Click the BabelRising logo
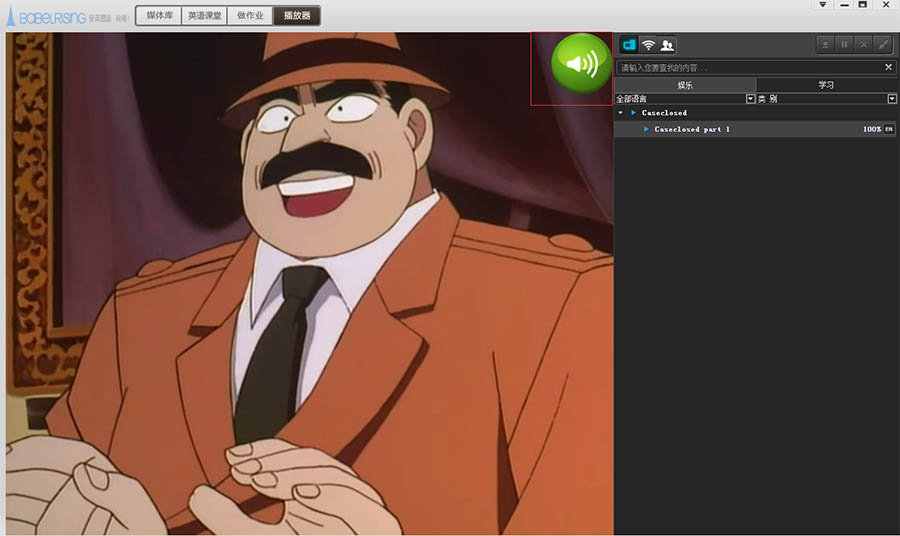The height and width of the screenshot is (536, 900). (x=46, y=17)
